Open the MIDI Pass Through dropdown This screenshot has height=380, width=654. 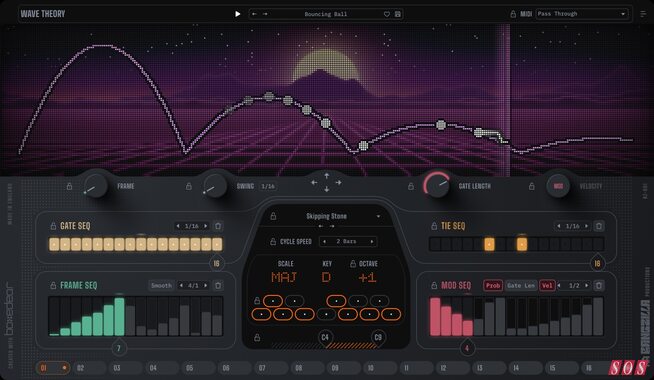point(582,14)
